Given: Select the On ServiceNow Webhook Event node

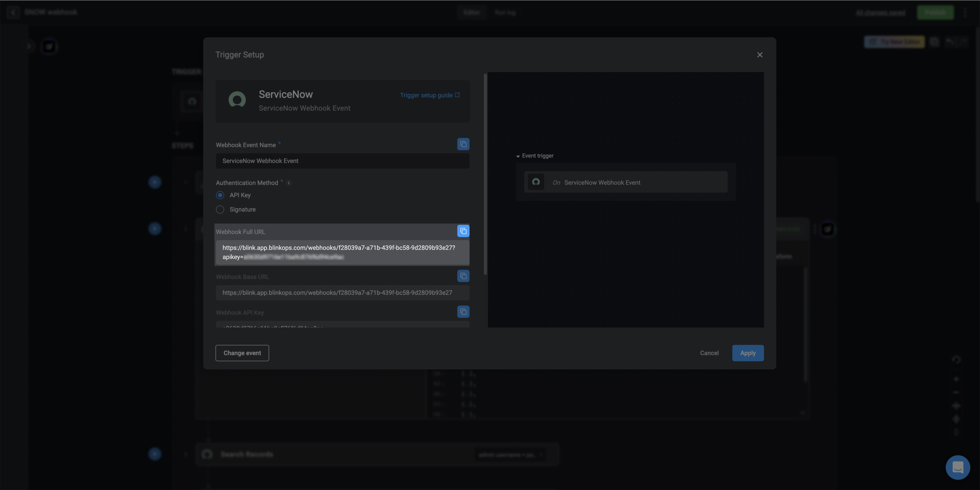Looking at the screenshot, I should tap(625, 182).
